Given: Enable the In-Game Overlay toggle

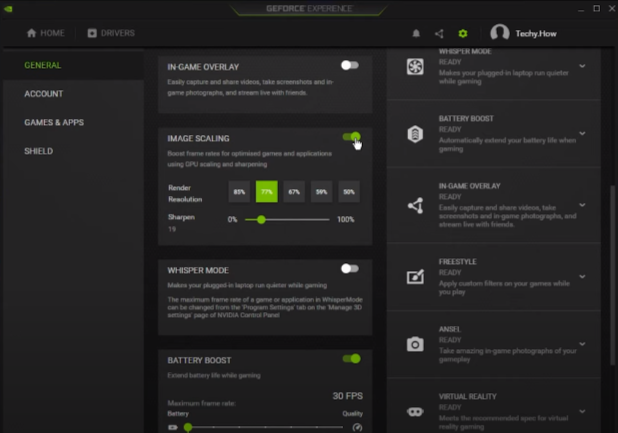Looking at the screenshot, I should click(350, 65).
